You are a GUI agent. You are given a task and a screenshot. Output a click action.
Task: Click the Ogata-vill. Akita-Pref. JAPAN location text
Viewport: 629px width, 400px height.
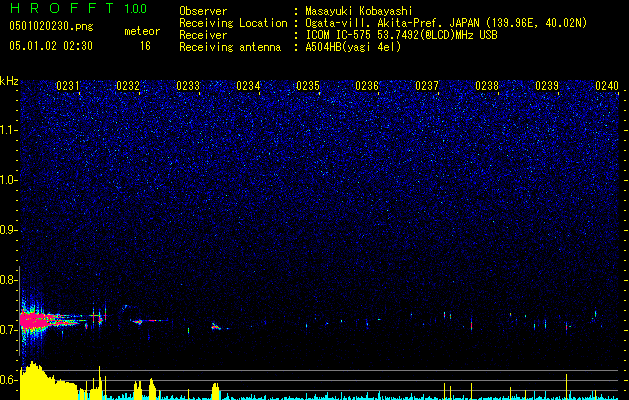click(x=446, y=23)
